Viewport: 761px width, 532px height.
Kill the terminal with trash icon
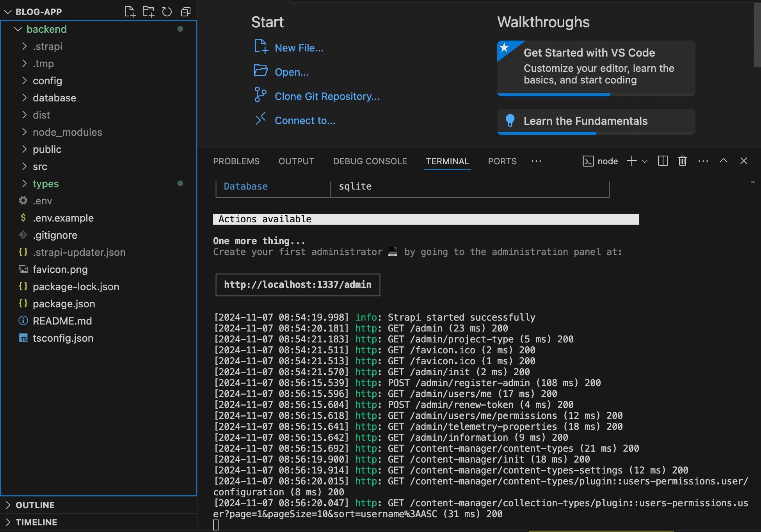(683, 161)
